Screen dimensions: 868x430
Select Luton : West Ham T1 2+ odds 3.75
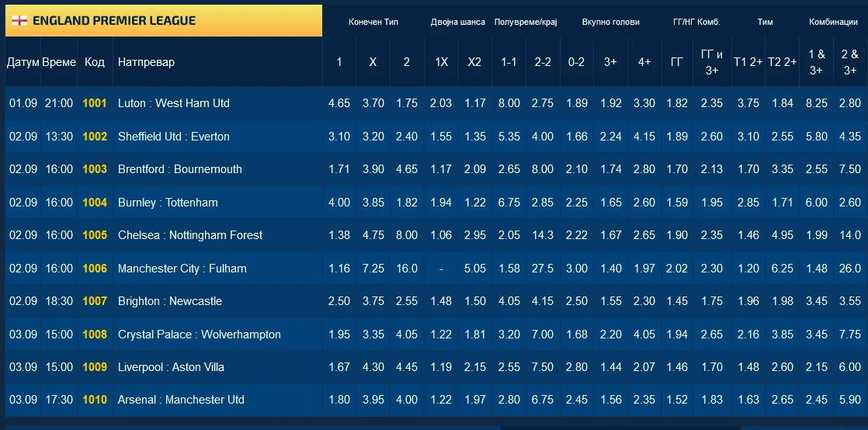pos(748,103)
